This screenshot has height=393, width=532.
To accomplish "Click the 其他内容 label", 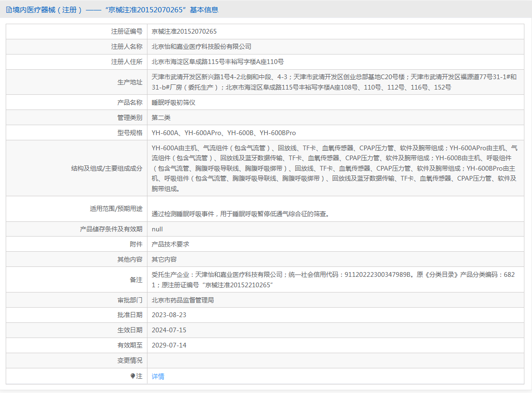I will 129,259.
